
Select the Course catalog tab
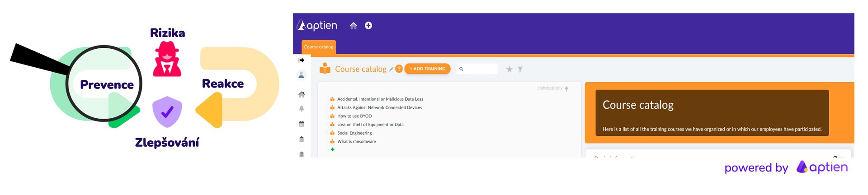[x=319, y=47]
